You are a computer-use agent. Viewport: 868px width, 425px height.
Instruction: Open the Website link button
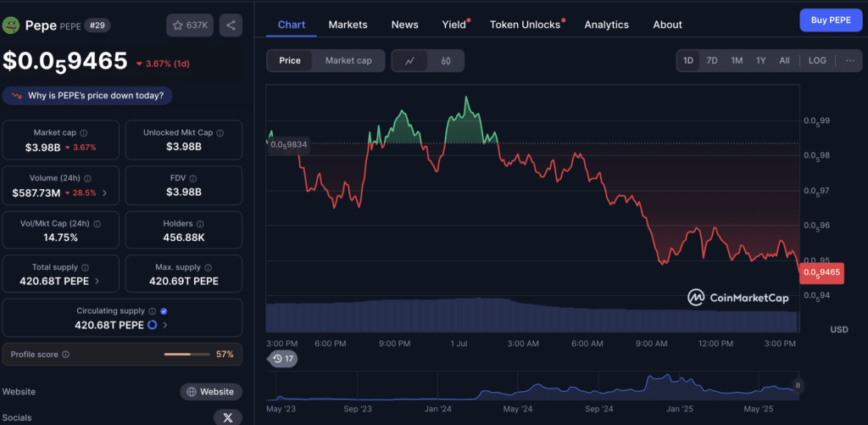tap(211, 392)
